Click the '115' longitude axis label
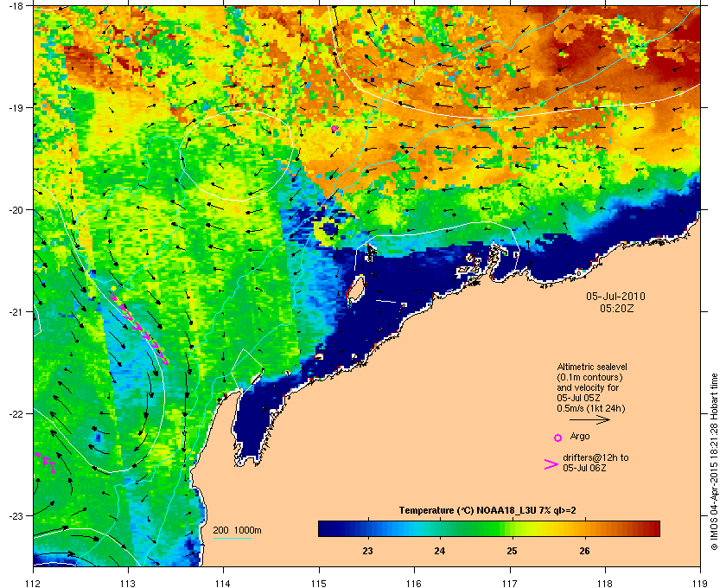This screenshot has height=588, width=726. coord(319,583)
